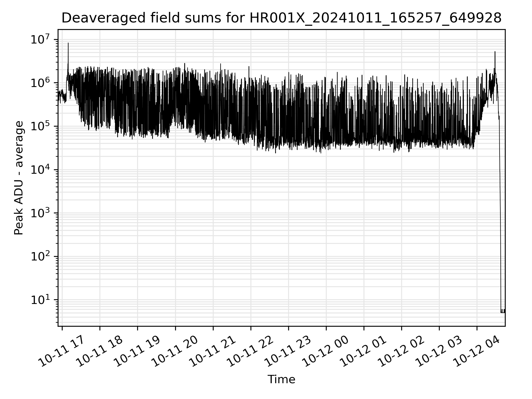Click the x tick label '10-11 23'

point(288,351)
